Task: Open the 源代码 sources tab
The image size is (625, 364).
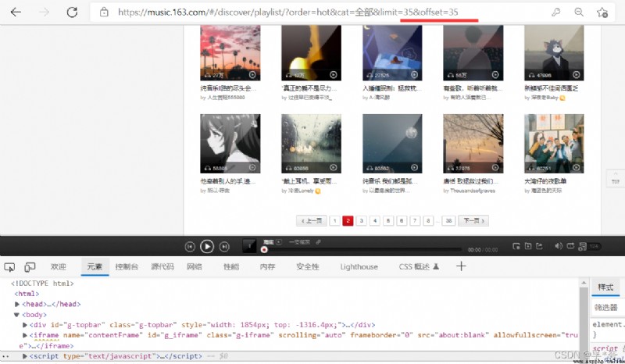Action: point(162,266)
